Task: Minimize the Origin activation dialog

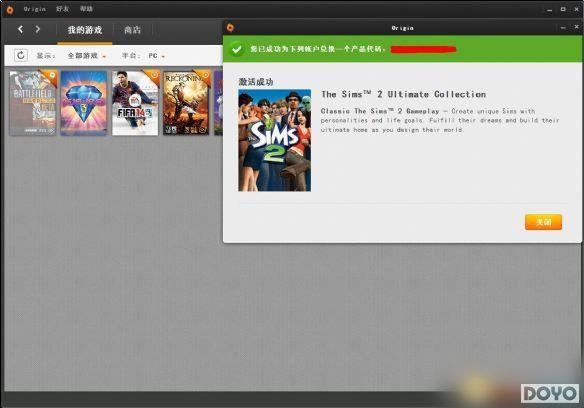Action: (563, 28)
